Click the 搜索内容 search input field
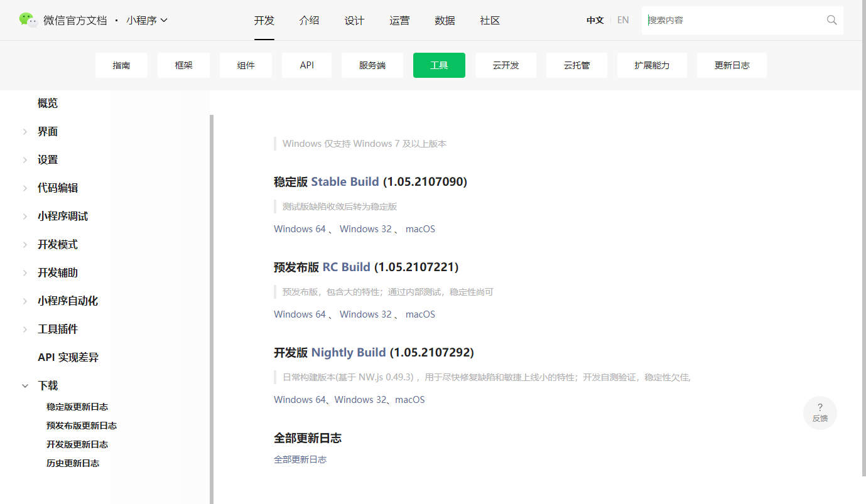Image resolution: width=866 pixels, height=504 pixels. click(x=735, y=20)
